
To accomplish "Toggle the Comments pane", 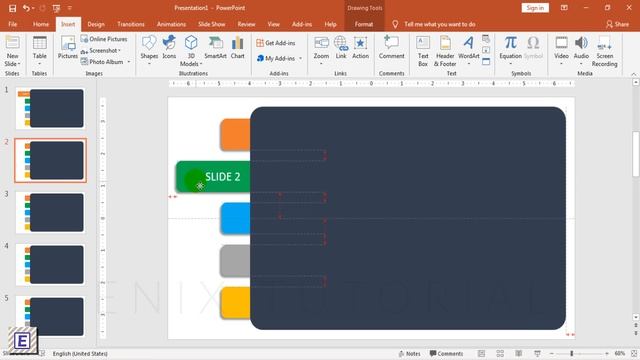I will point(446,353).
